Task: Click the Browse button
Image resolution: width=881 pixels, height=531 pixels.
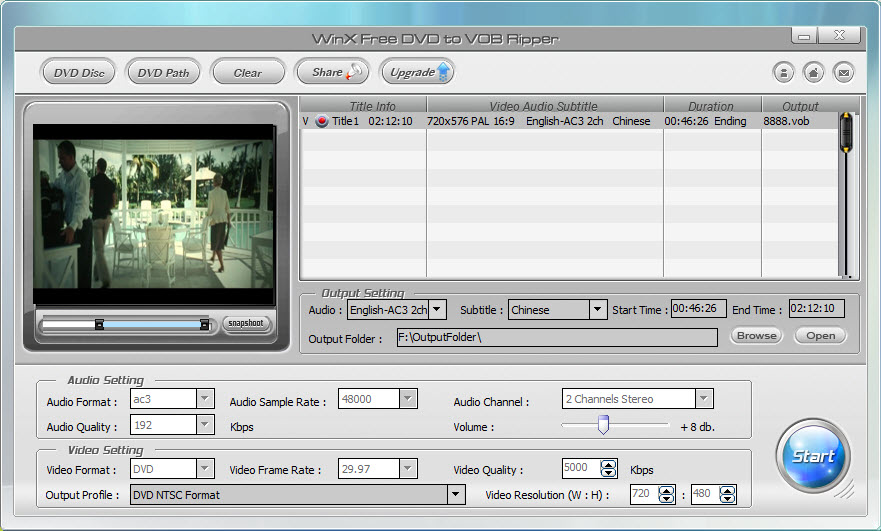Action: point(756,335)
